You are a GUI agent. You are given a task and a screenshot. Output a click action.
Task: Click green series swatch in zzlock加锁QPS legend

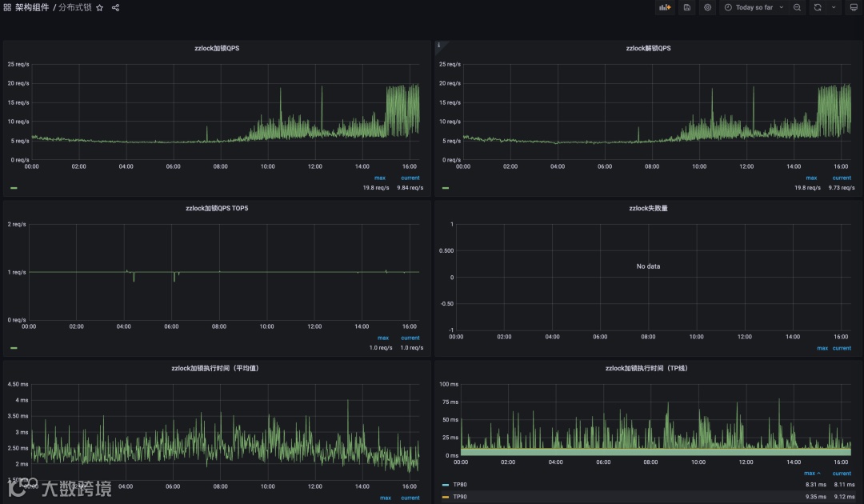14,188
